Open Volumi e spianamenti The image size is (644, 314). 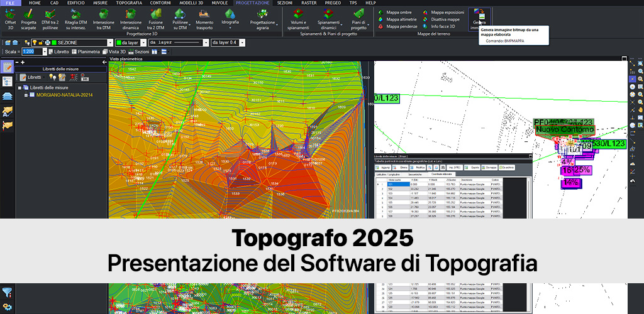298,19
